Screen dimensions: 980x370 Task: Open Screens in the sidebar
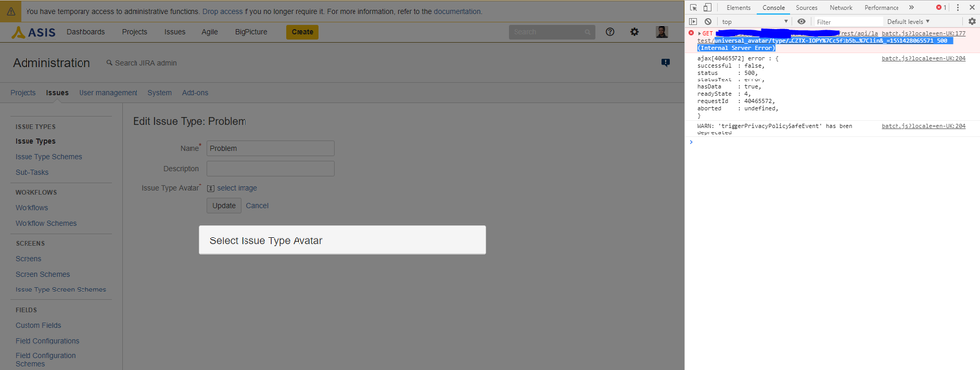28,259
